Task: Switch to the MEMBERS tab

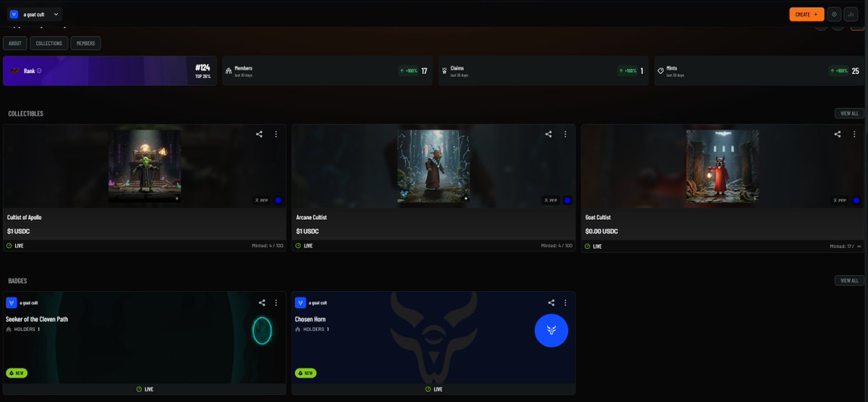Action: pyautogui.click(x=85, y=43)
